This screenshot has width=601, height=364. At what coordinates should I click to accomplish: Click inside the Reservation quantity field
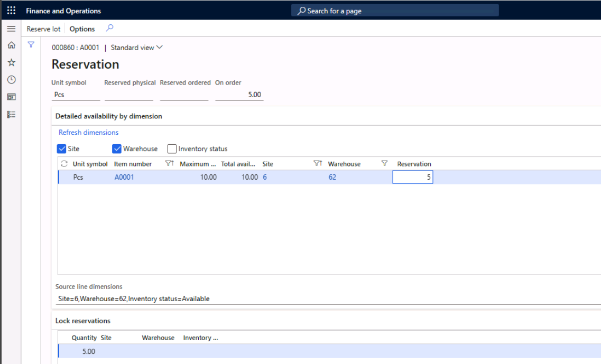pyautogui.click(x=412, y=177)
